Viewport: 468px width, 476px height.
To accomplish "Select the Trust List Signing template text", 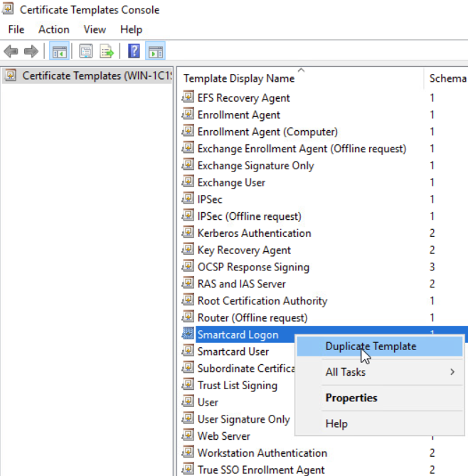I will pyautogui.click(x=238, y=386).
